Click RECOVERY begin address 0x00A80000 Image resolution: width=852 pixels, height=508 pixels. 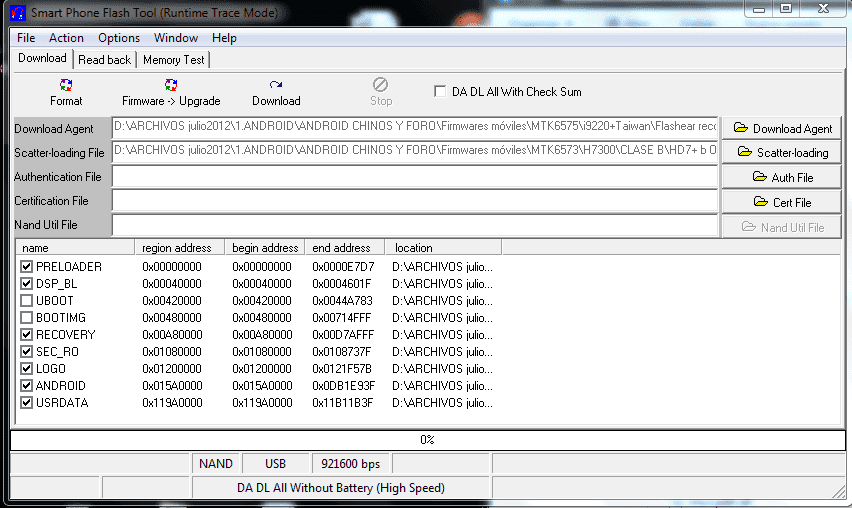coord(262,335)
